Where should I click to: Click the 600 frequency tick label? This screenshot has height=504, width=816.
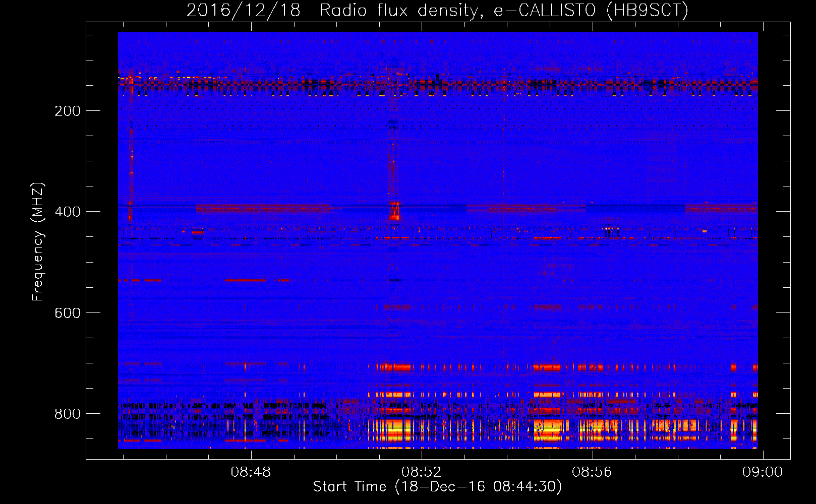(67, 313)
